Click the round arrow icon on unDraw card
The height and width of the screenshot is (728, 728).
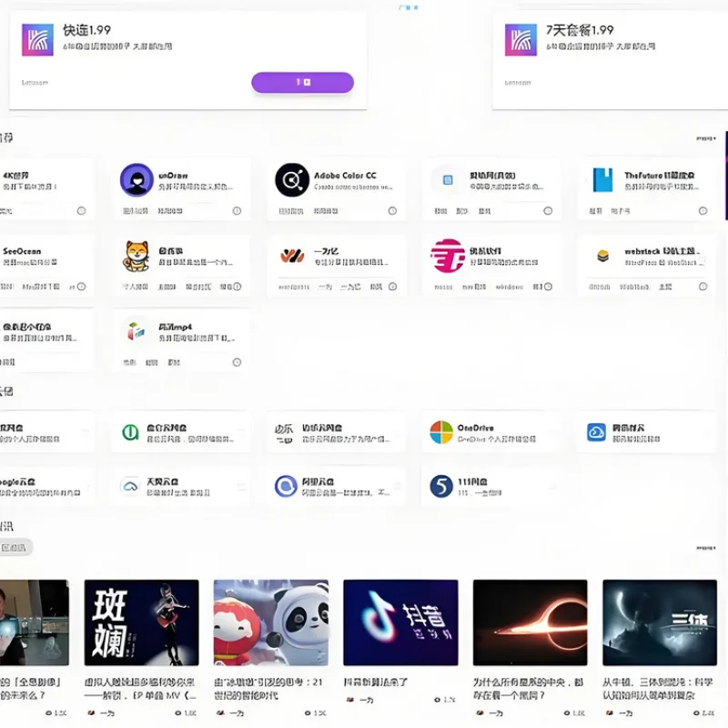point(237,211)
